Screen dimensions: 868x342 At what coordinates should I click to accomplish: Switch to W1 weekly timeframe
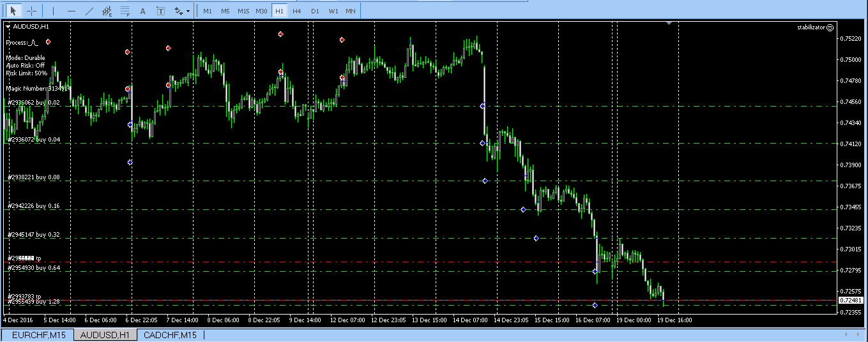(333, 11)
